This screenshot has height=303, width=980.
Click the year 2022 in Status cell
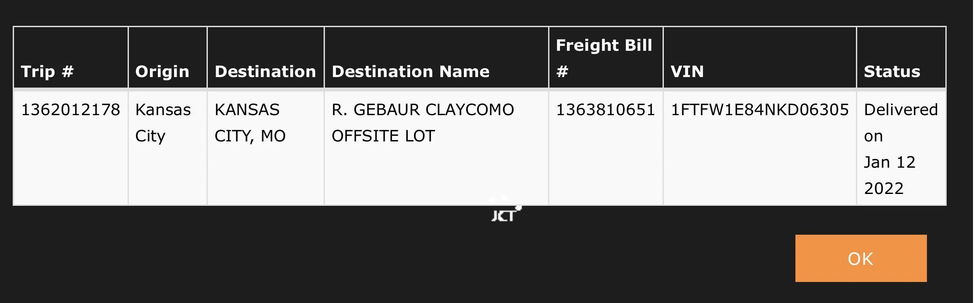[x=884, y=189]
